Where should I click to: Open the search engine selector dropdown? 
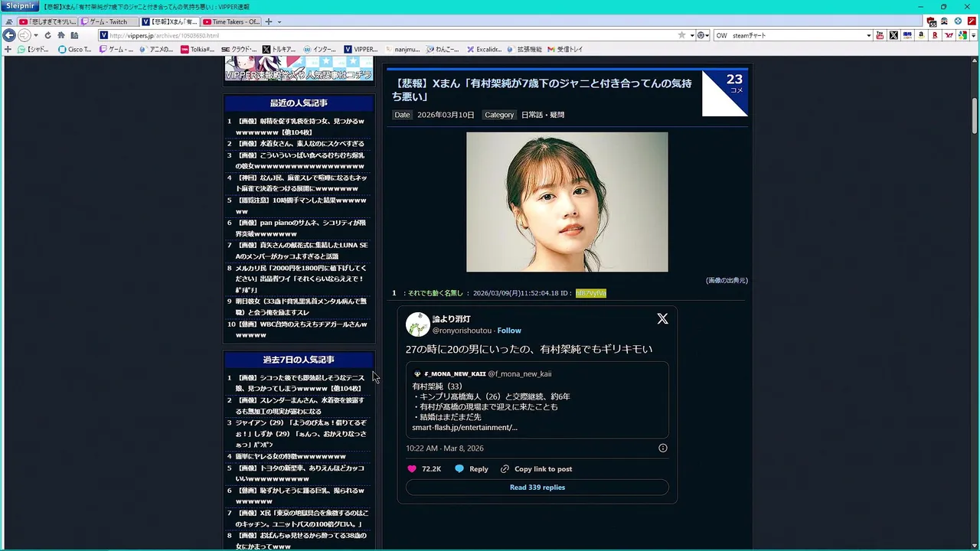pos(703,35)
